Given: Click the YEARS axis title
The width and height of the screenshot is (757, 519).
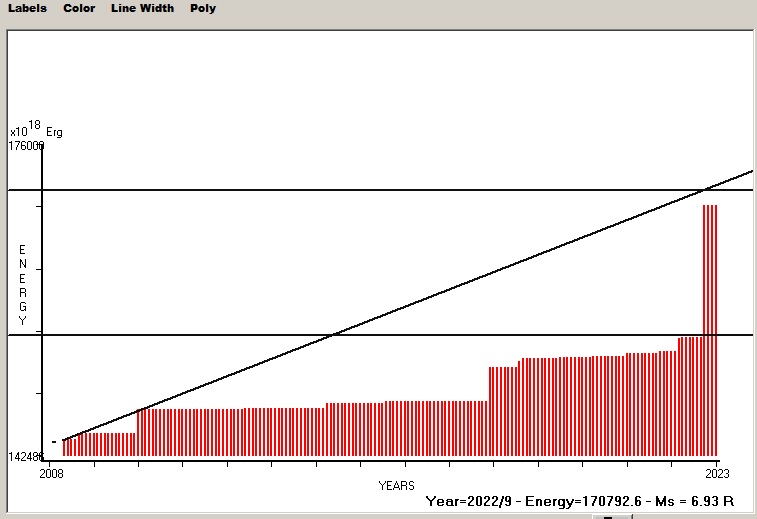Looking at the screenshot, I should coord(396,485).
